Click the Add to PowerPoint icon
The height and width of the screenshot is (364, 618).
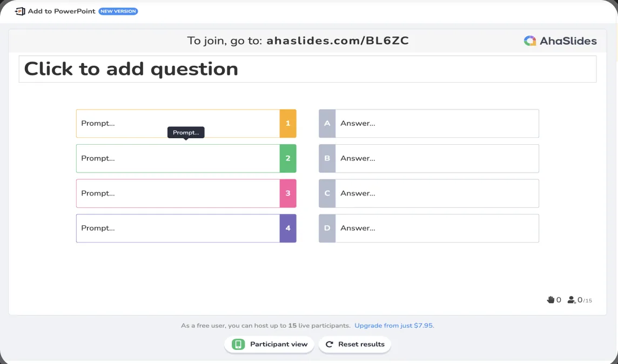19,11
